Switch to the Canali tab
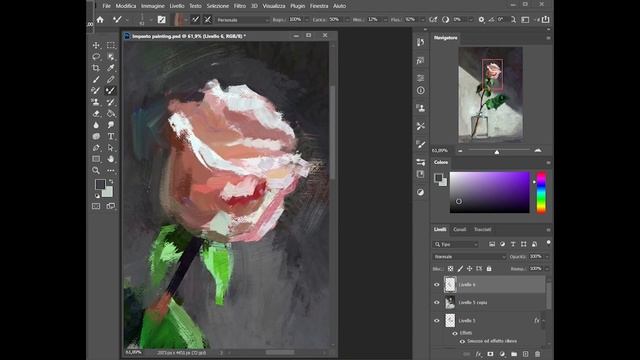This screenshot has height=360, width=640. 460,230
